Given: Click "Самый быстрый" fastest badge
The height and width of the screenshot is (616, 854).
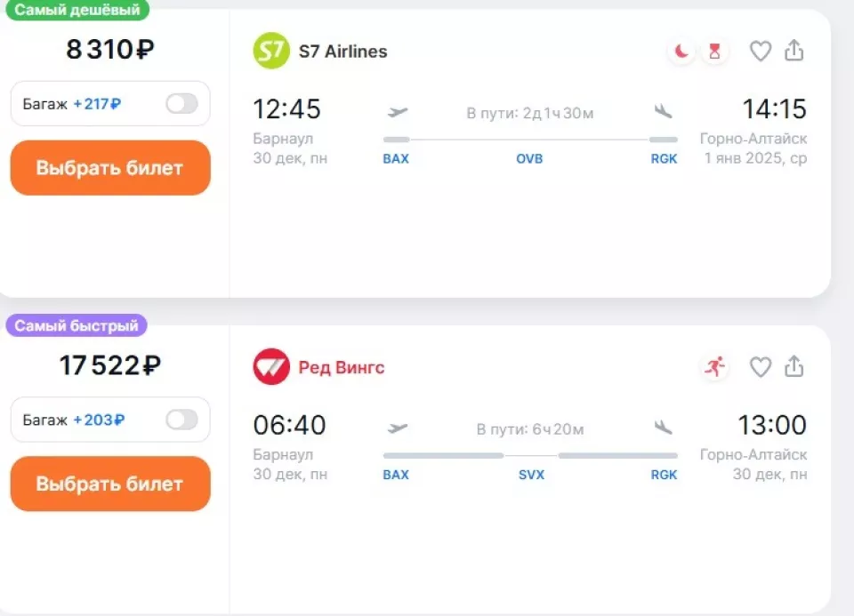Looking at the screenshot, I should click(x=77, y=326).
